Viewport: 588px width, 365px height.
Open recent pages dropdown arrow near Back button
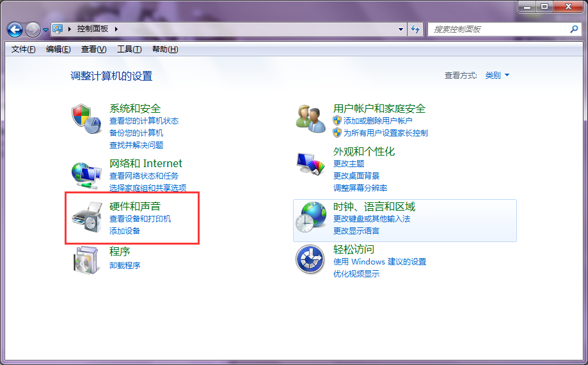(x=46, y=29)
